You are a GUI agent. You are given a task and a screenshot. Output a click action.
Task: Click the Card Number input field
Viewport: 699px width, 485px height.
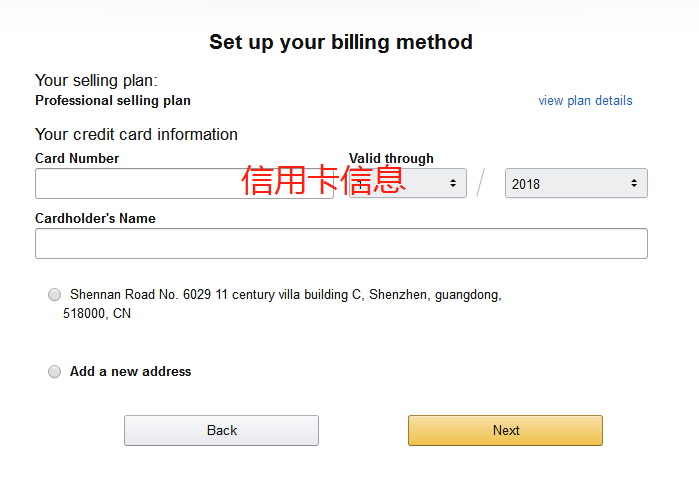(x=140, y=184)
